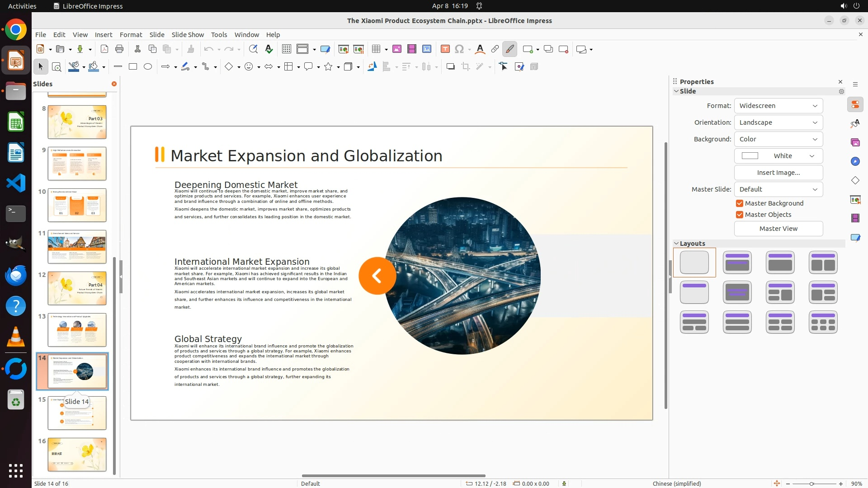Uncheck the Master Background checkbox
Image resolution: width=868 pixels, height=488 pixels.
(x=740, y=203)
